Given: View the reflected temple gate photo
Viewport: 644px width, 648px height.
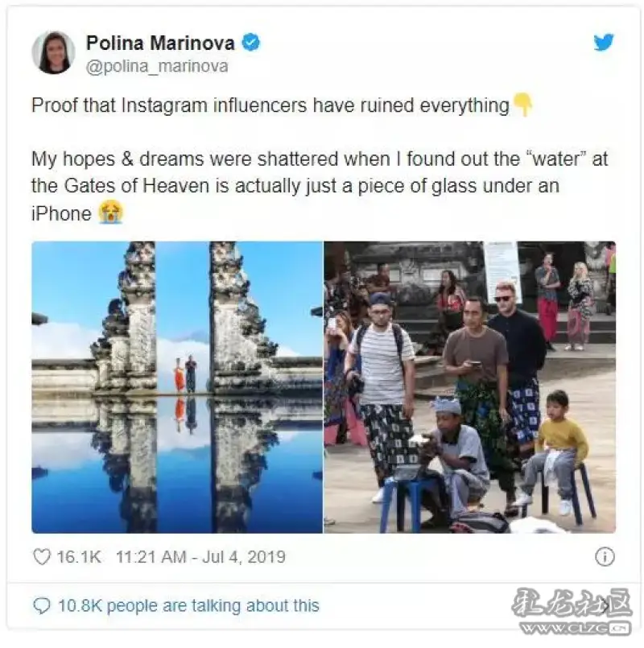Looking at the screenshot, I should (177, 387).
